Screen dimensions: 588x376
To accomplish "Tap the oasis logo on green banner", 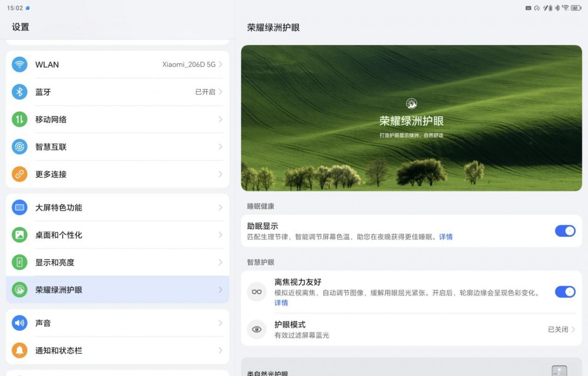I will pyautogui.click(x=412, y=103).
